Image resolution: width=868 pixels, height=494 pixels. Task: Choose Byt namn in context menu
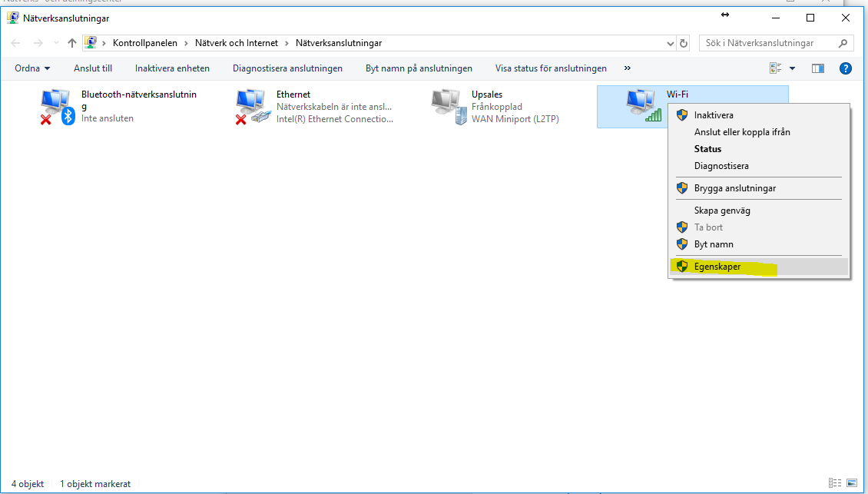pos(759,244)
